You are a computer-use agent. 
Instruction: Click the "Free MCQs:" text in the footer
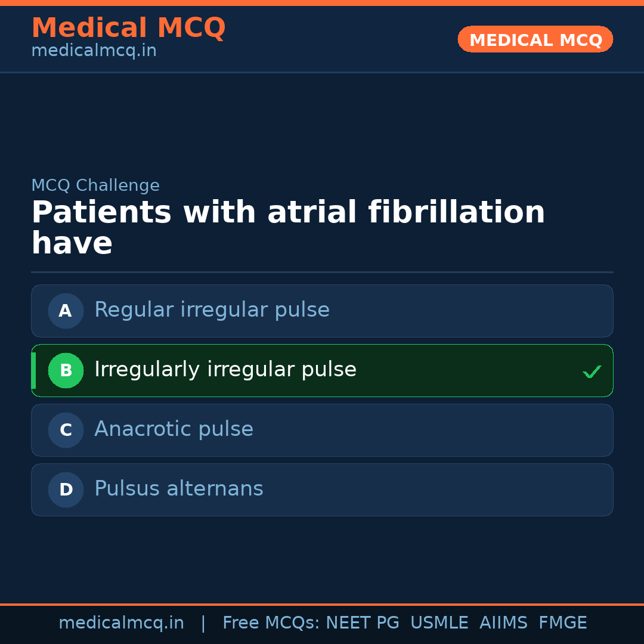pos(271,623)
